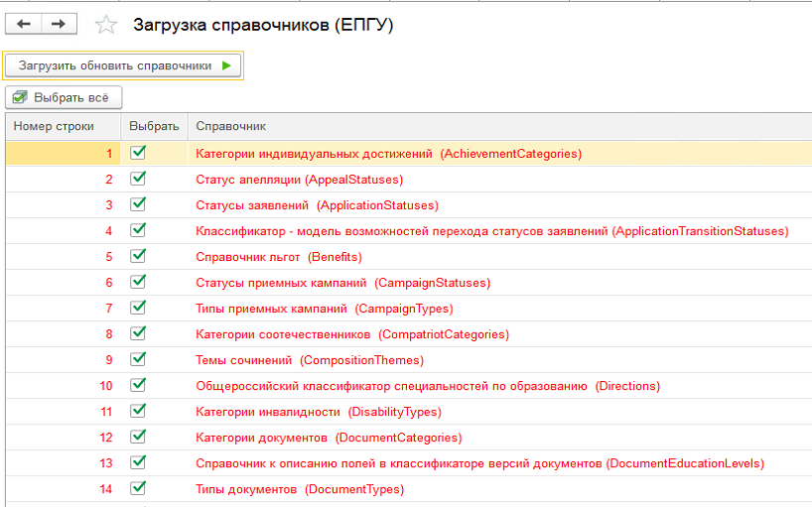Toggle the DocumentEducationLevels row checkbox

[138, 463]
